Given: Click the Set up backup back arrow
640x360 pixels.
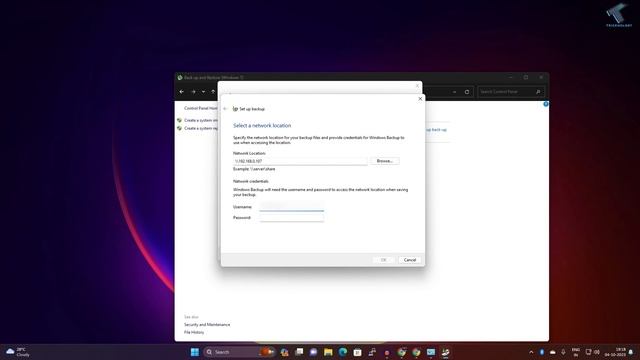Looking at the screenshot, I should 225,109.
